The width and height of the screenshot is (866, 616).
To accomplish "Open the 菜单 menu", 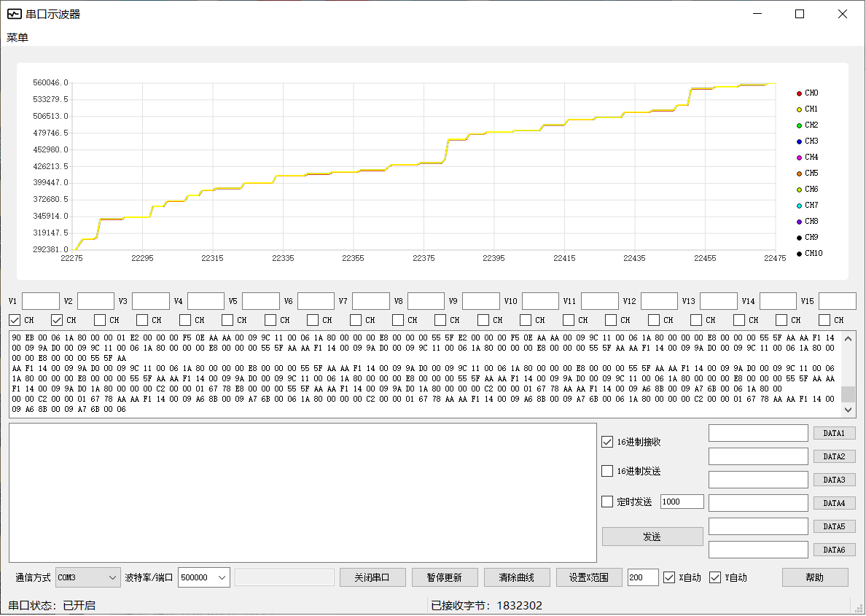I will 17,38.
